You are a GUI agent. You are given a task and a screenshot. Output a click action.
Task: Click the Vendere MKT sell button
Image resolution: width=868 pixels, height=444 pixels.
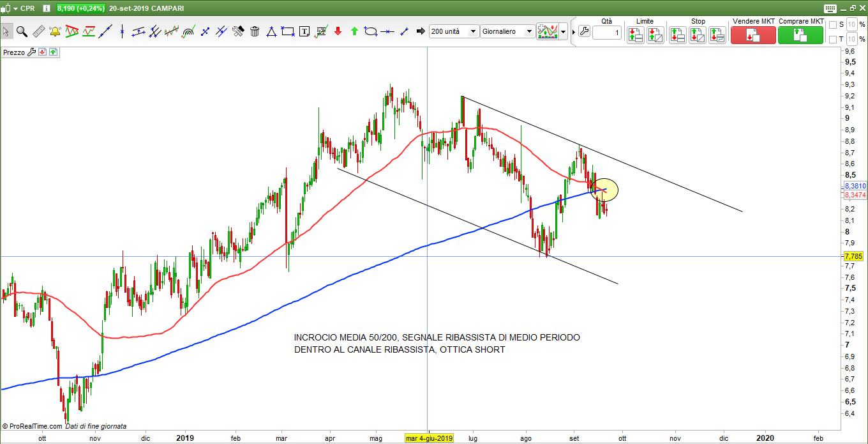pyautogui.click(x=753, y=35)
